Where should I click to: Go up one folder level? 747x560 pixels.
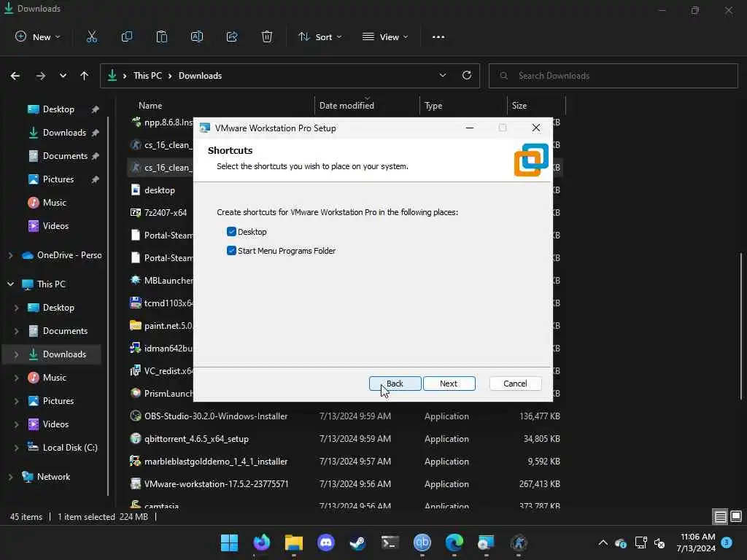85,76
